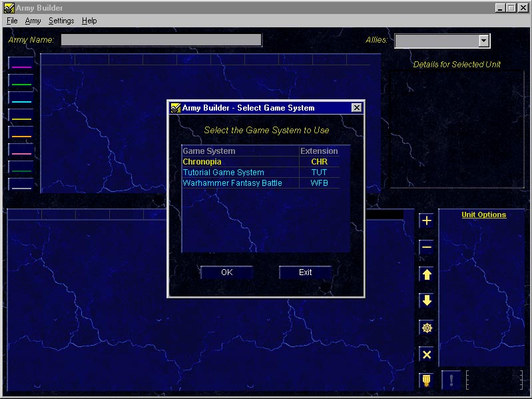Confirm game system with OK button

pyautogui.click(x=226, y=272)
